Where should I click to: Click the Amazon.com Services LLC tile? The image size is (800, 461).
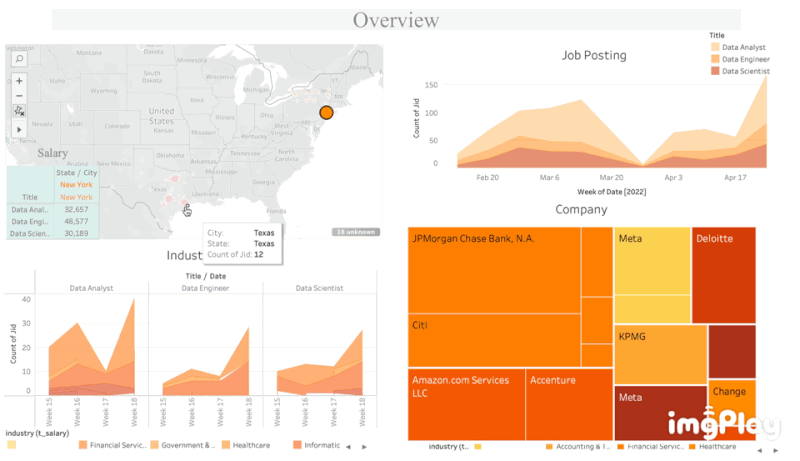[465, 405]
